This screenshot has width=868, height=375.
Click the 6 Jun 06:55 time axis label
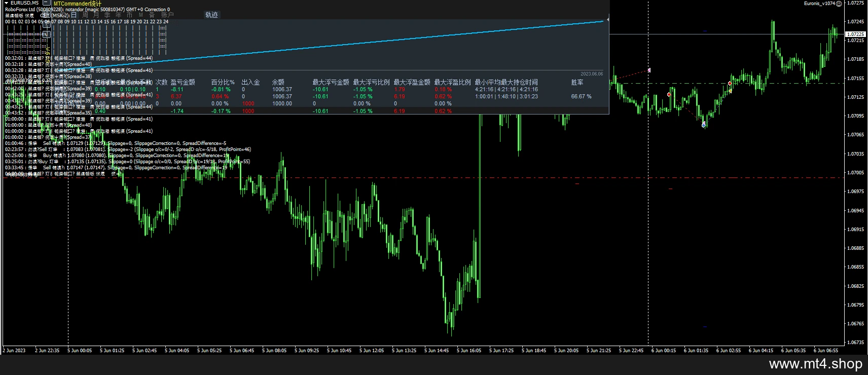826,350
